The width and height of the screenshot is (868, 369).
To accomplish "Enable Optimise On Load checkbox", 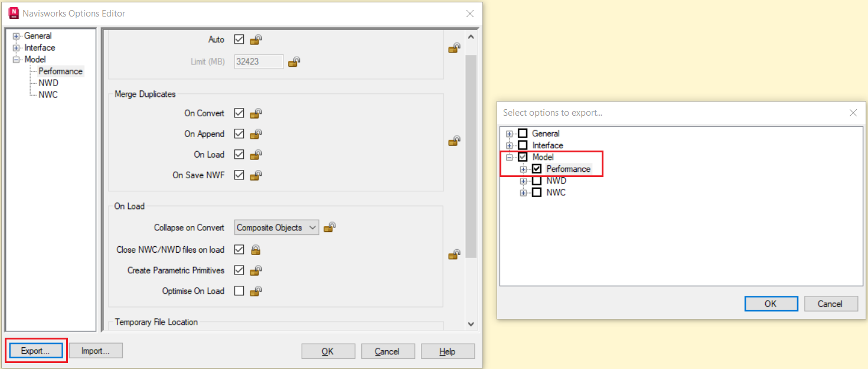I will click(239, 291).
